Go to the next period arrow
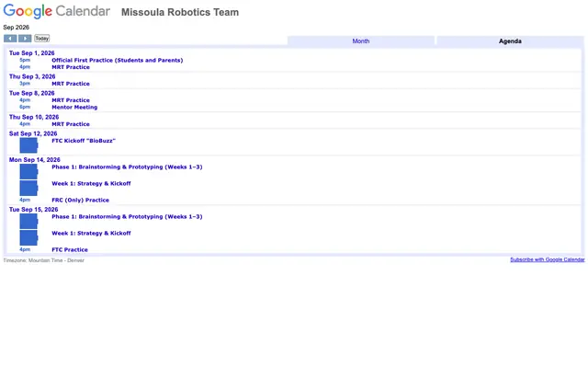Viewport: 588px width, 368px height. (25, 39)
